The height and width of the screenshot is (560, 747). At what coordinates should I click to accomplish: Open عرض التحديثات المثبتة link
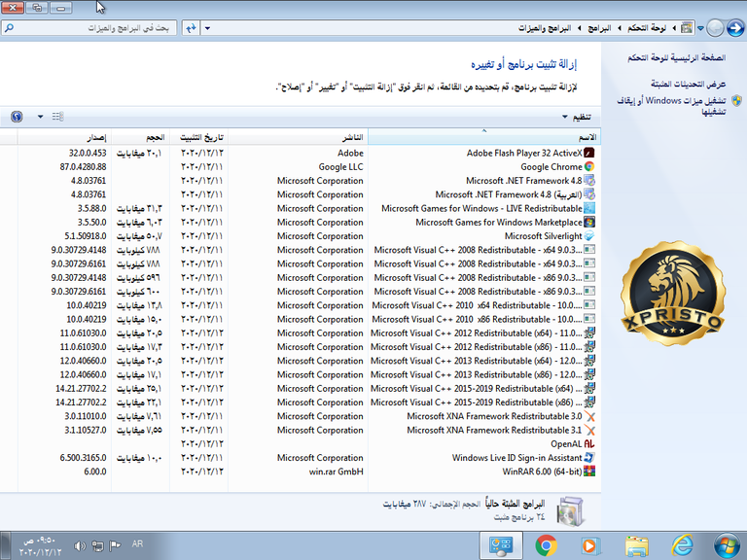(689, 84)
